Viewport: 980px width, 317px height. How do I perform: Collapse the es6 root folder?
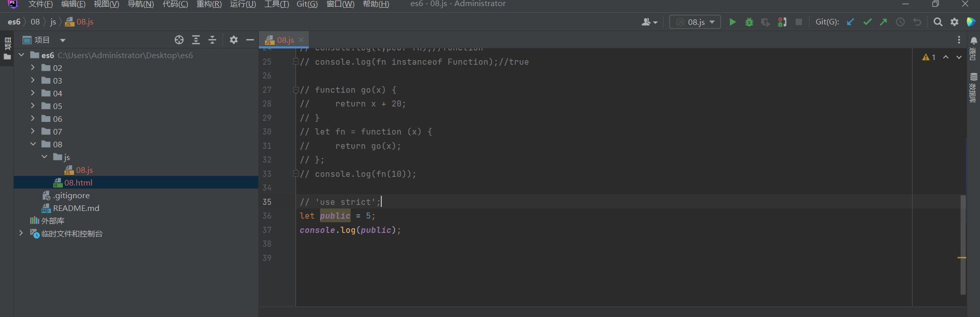click(21, 55)
